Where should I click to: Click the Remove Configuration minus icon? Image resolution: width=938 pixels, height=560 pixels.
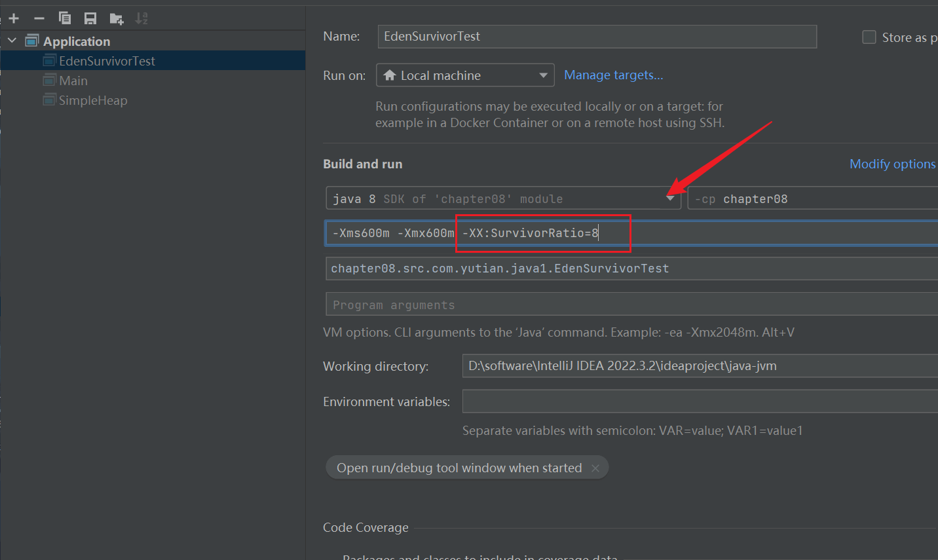(x=39, y=18)
